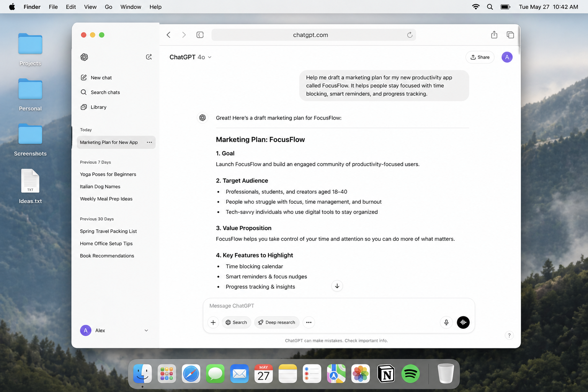Select the Personal folder on desktop
Image resolution: width=588 pixels, height=392 pixels.
click(30, 95)
